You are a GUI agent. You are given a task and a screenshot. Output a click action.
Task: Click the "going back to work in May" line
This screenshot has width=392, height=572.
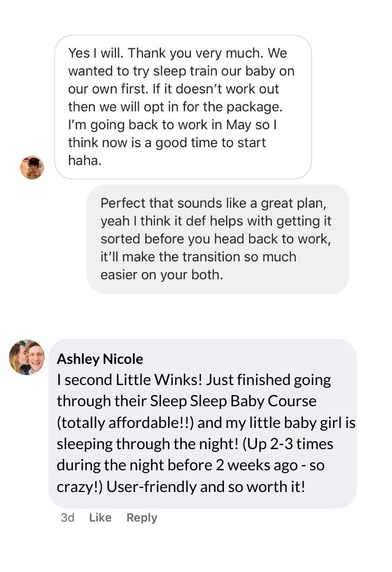173,125
